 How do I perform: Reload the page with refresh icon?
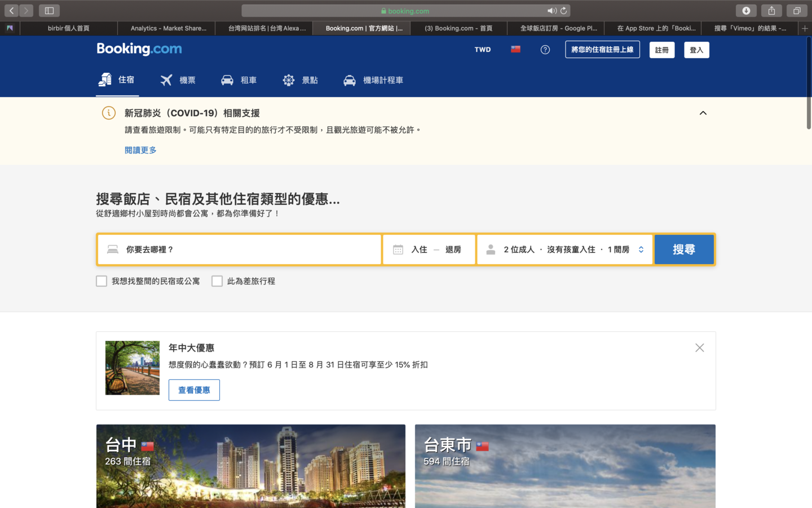(563, 11)
